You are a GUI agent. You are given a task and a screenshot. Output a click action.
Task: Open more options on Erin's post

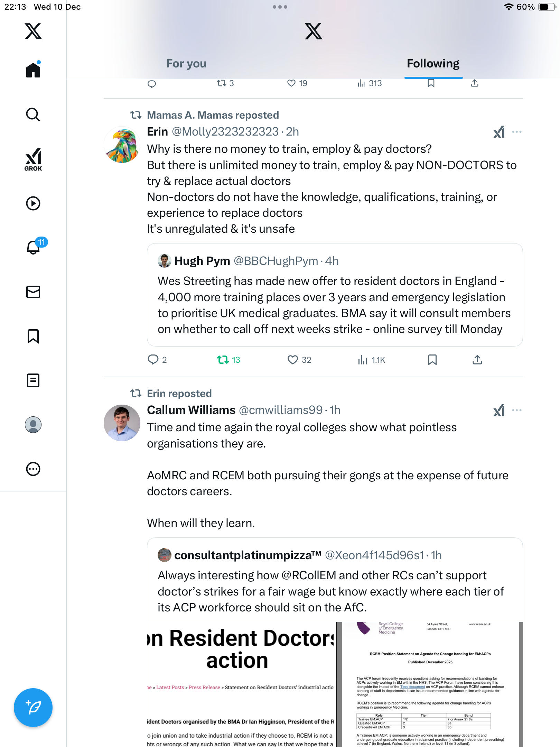(517, 132)
